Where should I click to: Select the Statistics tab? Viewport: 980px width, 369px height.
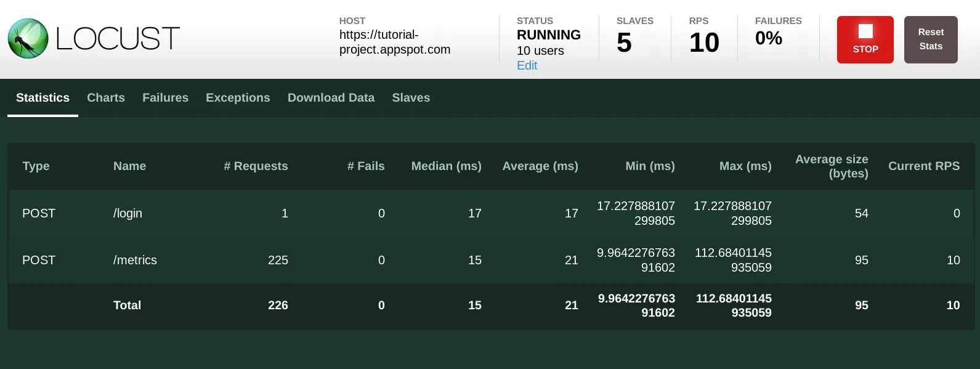point(43,98)
